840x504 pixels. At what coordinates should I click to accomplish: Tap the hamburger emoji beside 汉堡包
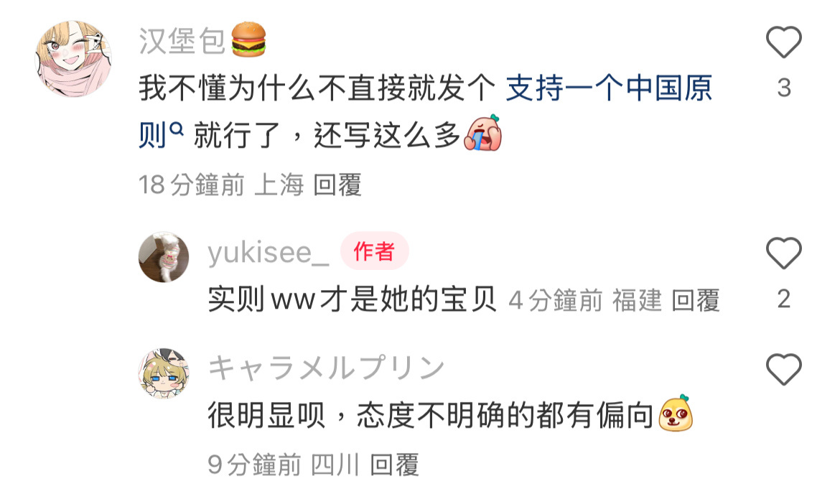[248, 39]
